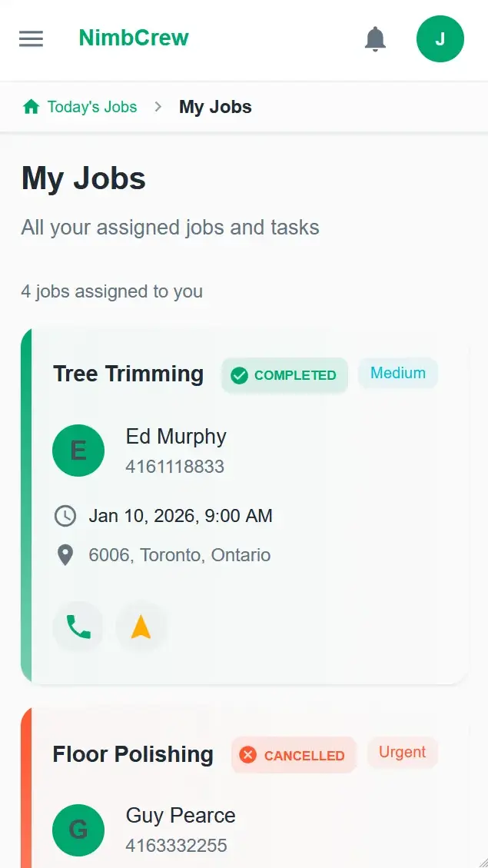Viewport: 488px width, 868px height.
Task: Go to Today's Jobs breadcrumb link
Action: 91,107
